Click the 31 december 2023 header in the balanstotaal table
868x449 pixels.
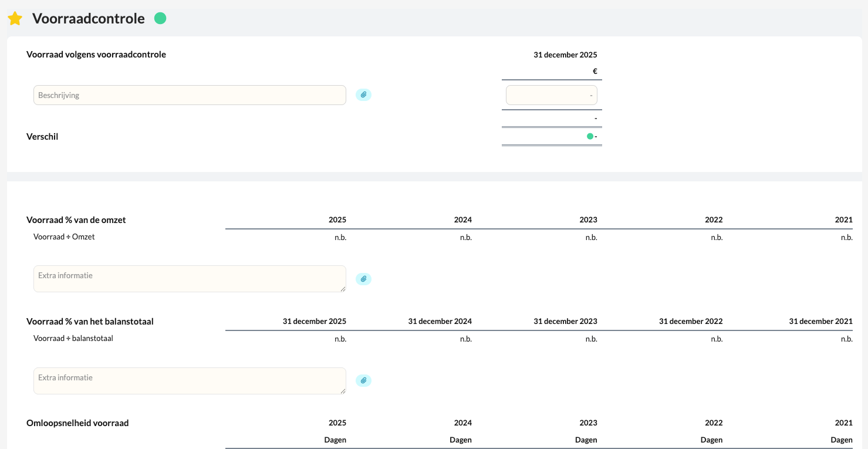coord(565,322)
